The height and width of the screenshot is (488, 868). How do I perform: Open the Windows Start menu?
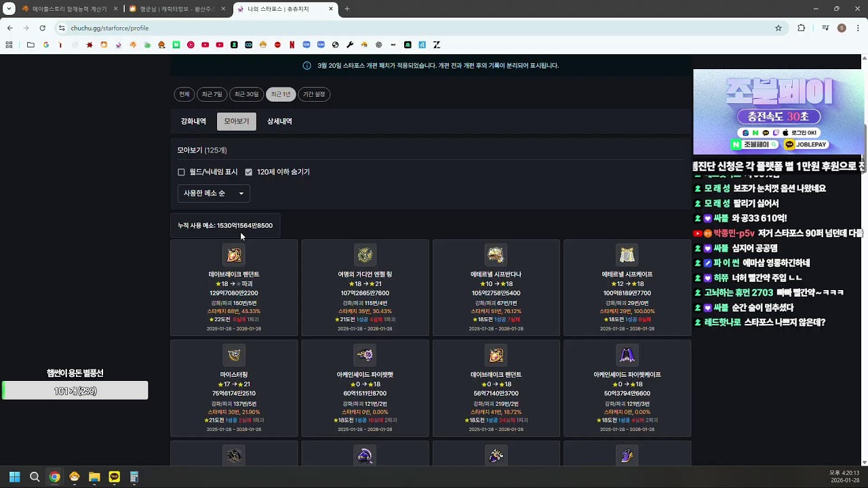coord(14,477)
